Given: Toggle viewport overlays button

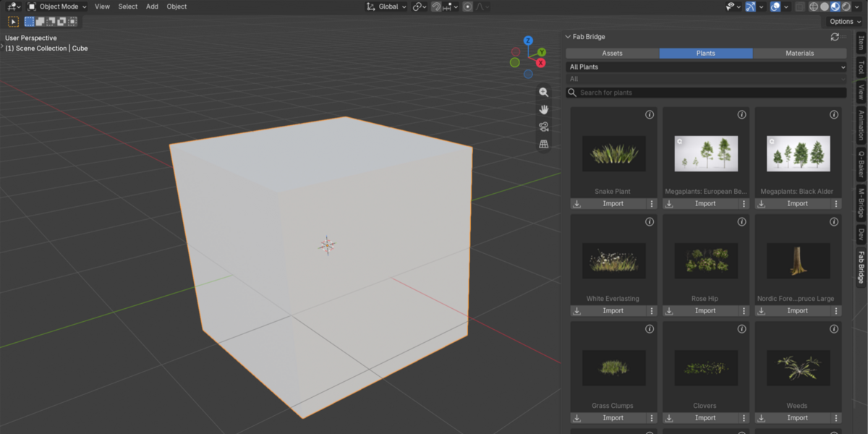Looking at the screenshot, I should tap(776, 7).
